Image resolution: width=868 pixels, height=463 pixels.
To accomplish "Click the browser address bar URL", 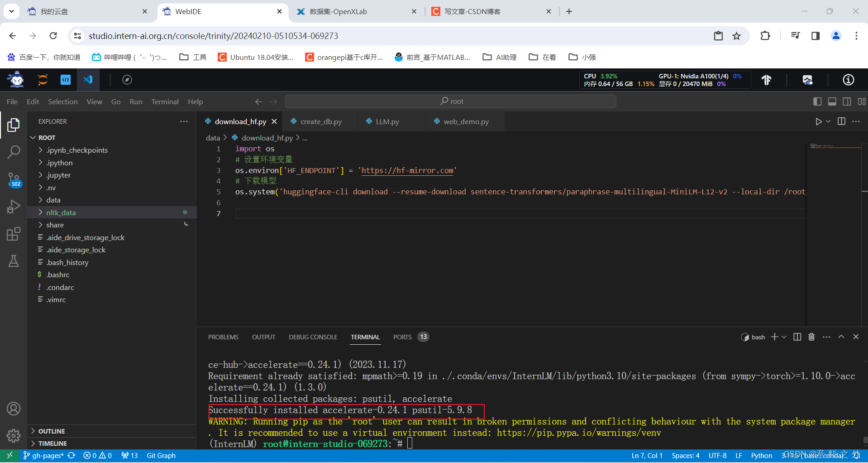I will [x=214, y=36].
